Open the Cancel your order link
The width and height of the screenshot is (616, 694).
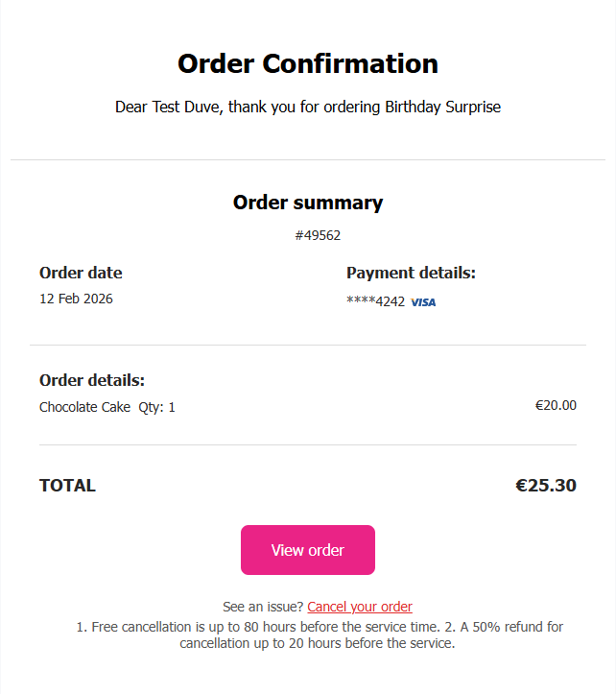360,607
